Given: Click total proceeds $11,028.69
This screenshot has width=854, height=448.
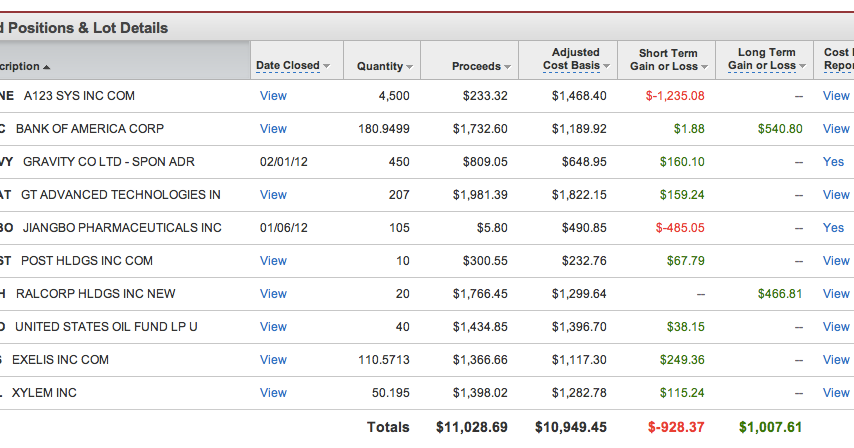Looking at the screenshot, I should 472,427.
